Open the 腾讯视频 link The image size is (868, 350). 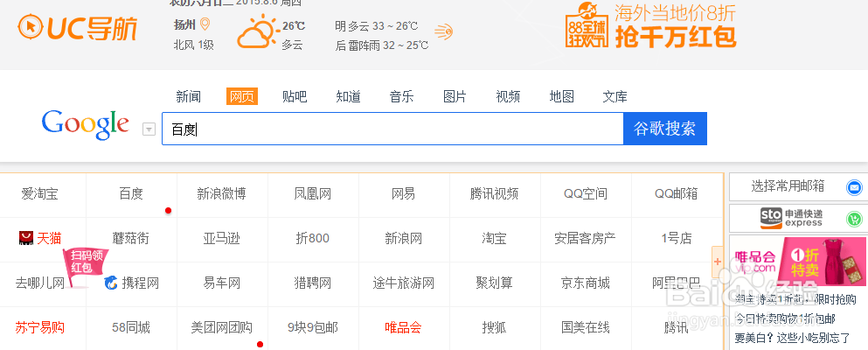[x=495, y=194]
